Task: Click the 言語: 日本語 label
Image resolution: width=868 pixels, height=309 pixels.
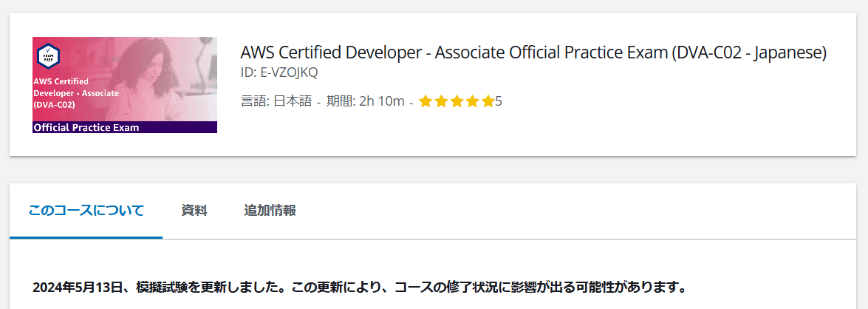Action: click(x=276, y=101)
